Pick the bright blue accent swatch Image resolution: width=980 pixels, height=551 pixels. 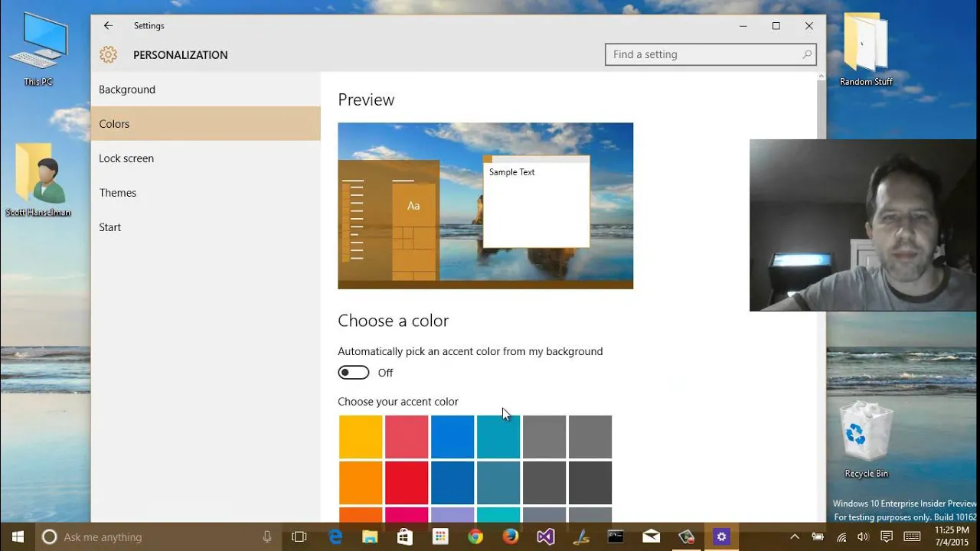pyautogui.click(x=452, y=437)
